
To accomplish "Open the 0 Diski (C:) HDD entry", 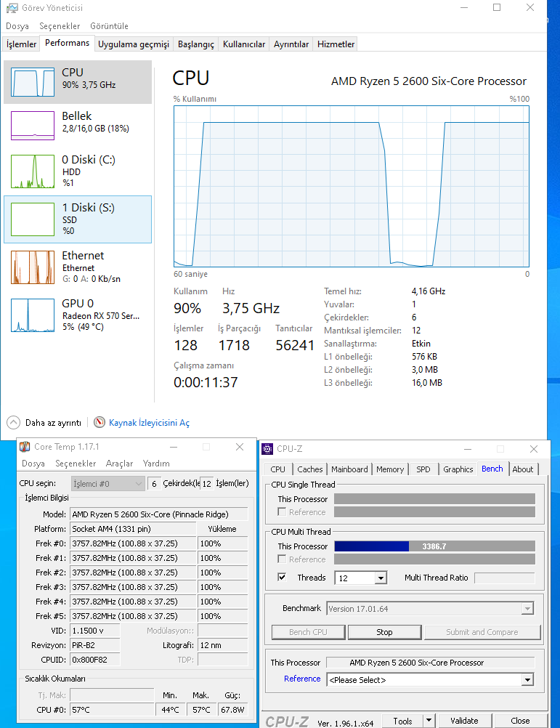I will tap(78, 171).
